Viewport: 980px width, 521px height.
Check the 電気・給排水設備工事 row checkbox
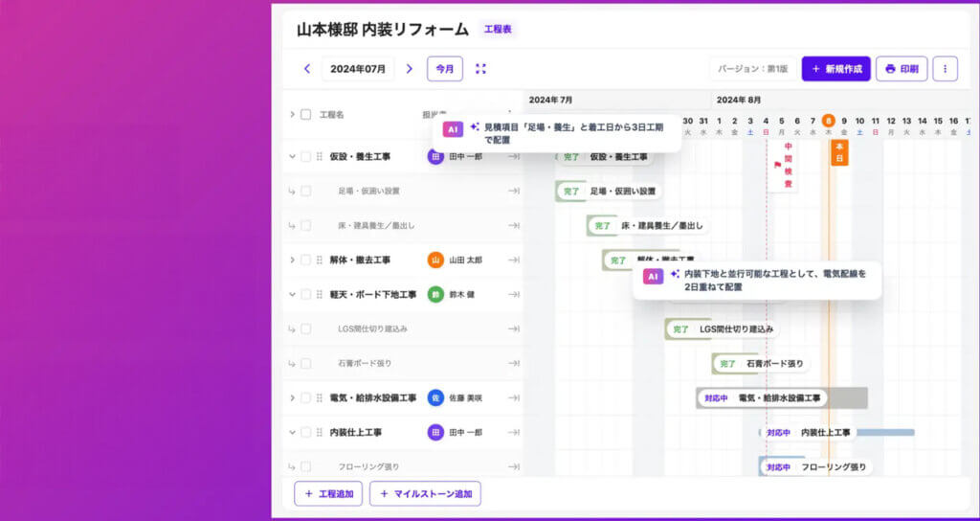point(305,397)
